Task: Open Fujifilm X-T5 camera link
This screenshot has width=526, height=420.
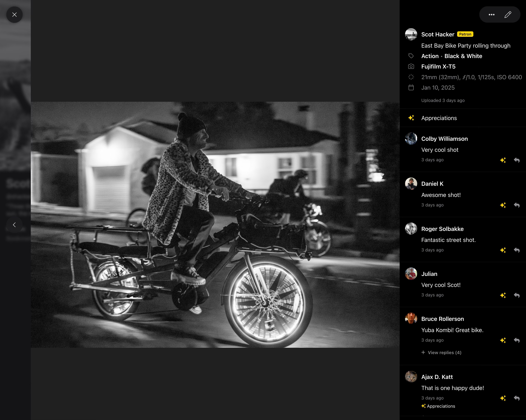Action: 438,67
